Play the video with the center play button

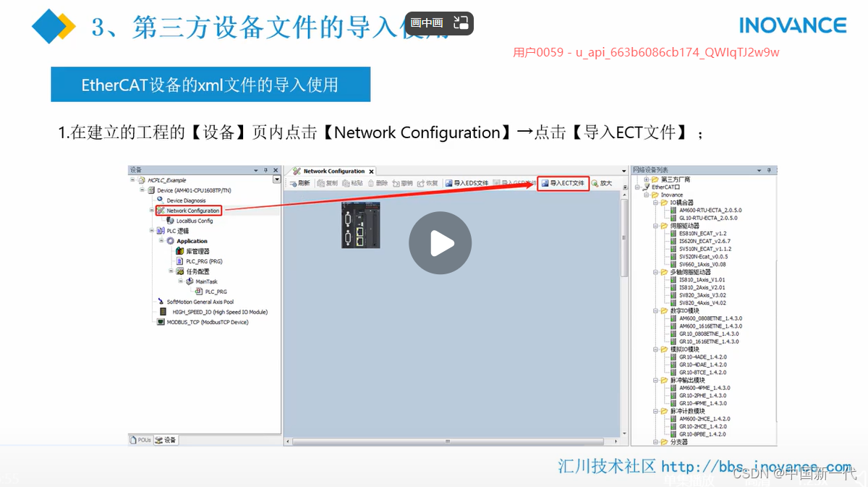click(440, 243)
